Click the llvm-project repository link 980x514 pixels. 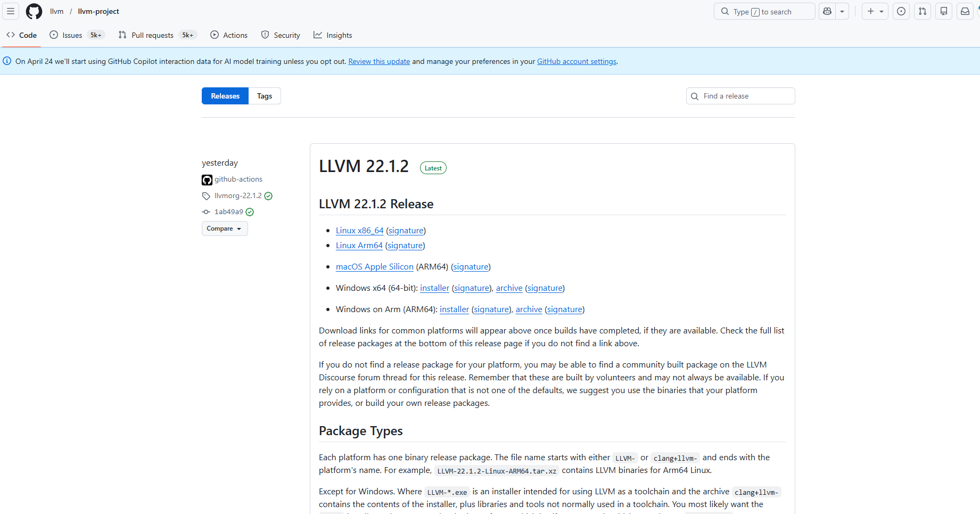pos(98,11)
